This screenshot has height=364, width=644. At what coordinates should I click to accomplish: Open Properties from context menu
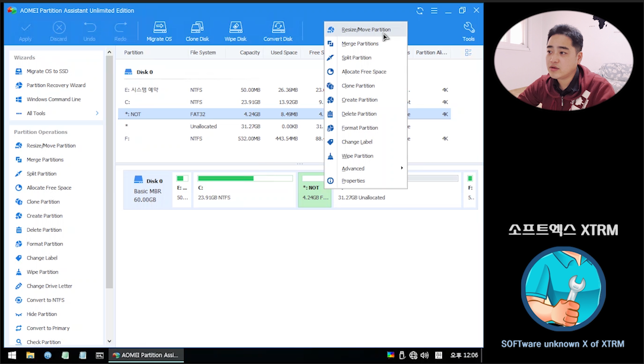(366, 181)
